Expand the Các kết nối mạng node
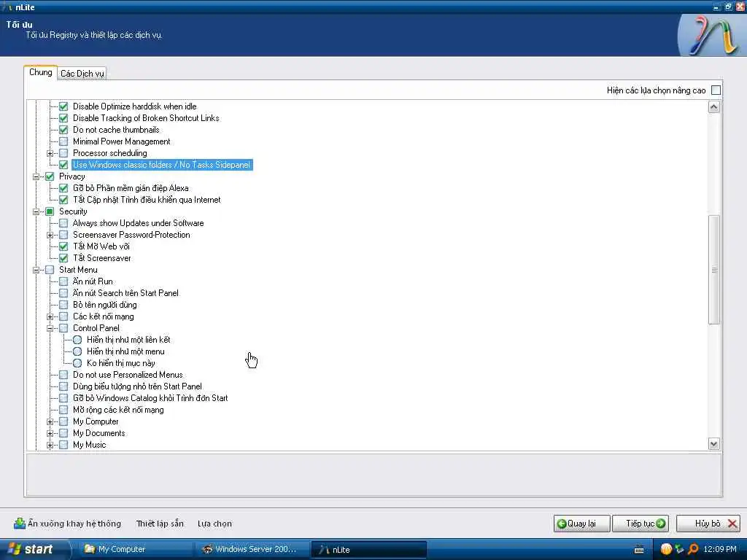 coord(50,316)
